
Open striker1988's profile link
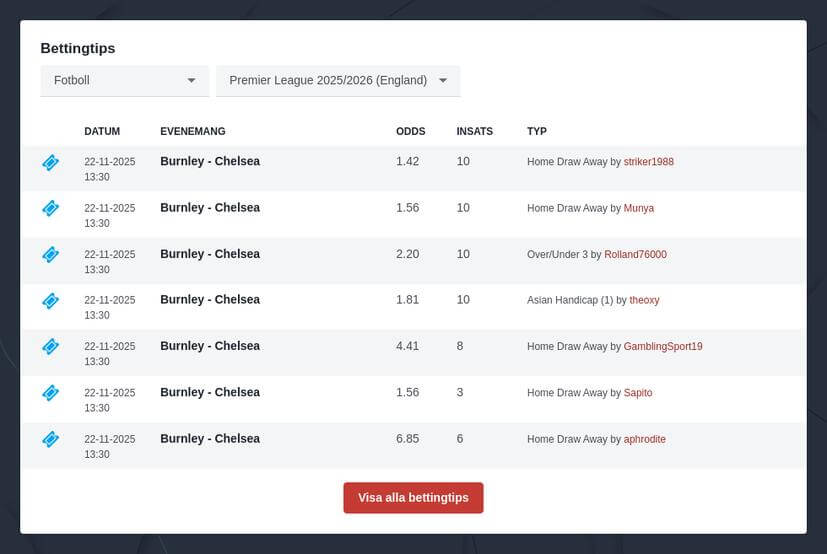(648, 162)
